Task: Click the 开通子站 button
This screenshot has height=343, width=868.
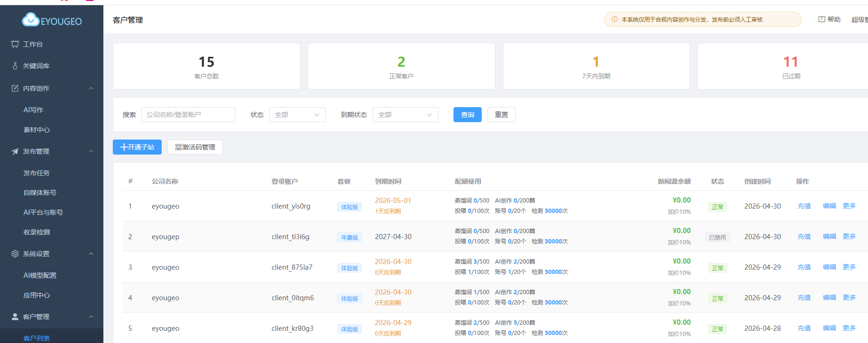Action: click(x=137, y=147)
